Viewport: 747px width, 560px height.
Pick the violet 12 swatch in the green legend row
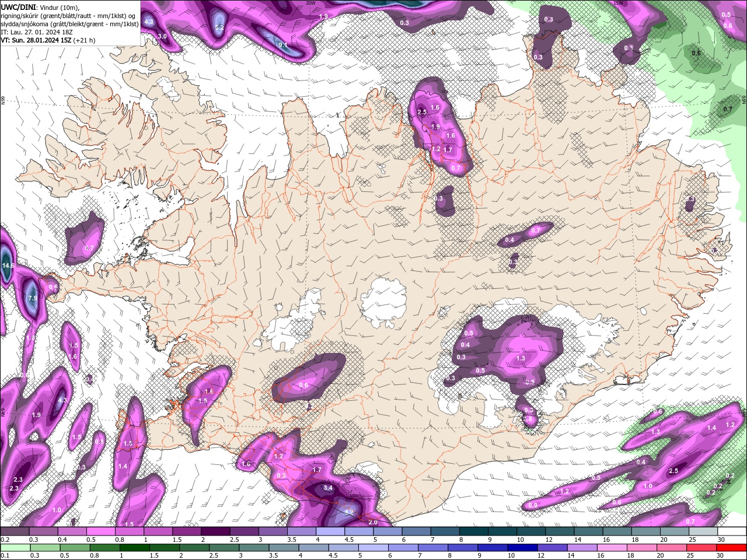coord(553,548)
